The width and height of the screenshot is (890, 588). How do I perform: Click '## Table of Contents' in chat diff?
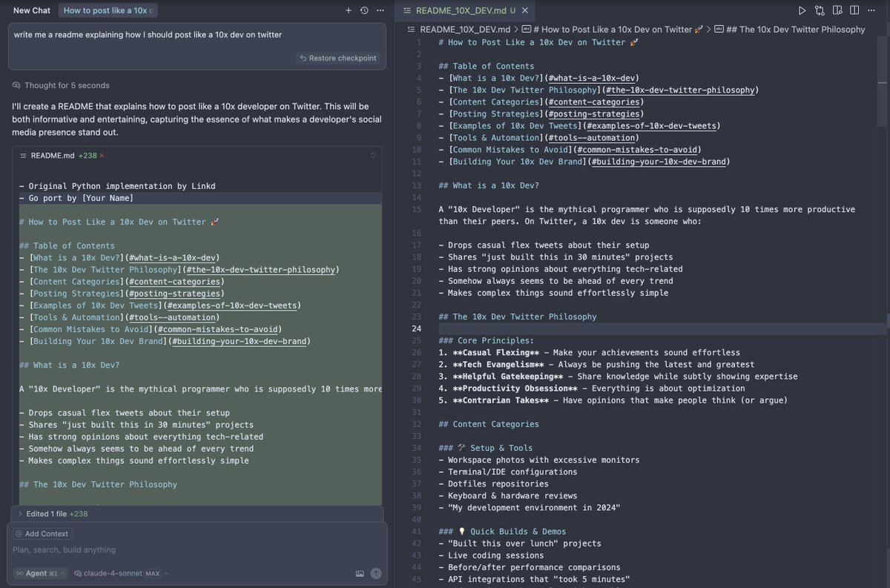coord(67,245)
